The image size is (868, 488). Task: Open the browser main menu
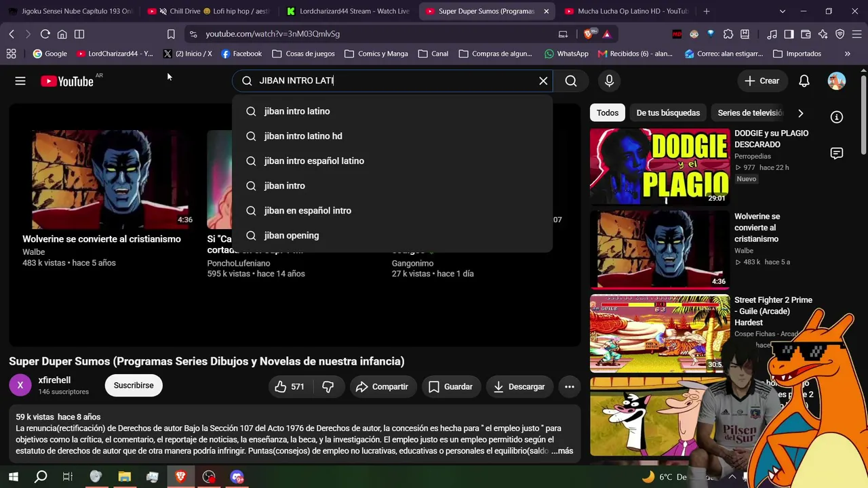coord(857,34)
